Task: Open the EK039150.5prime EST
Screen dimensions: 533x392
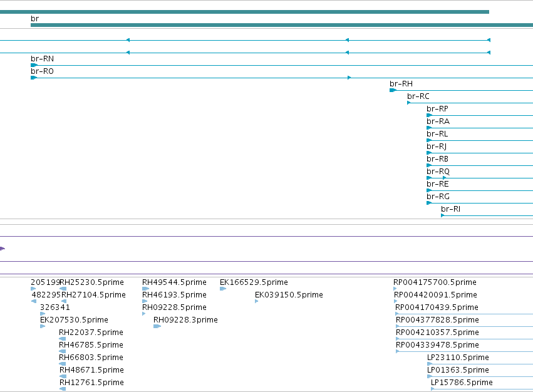Action: pyautogui.click(x=289, y=295)
